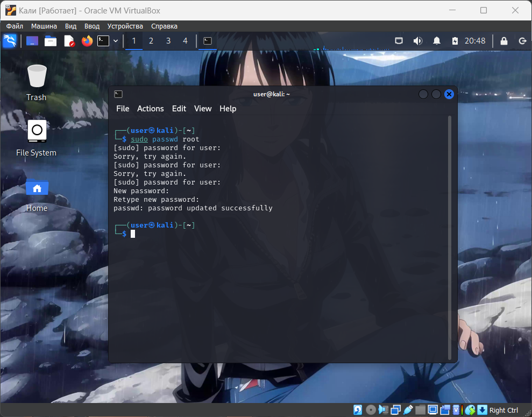Select the Home folder desktop icon
The image size is (532, 417).
37,195
